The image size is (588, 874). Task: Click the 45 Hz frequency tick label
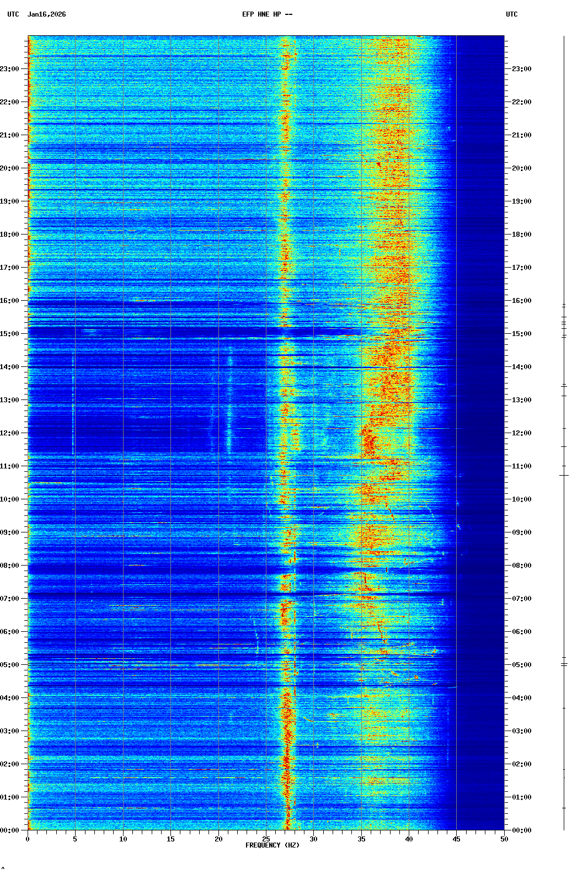coord(456,839)
